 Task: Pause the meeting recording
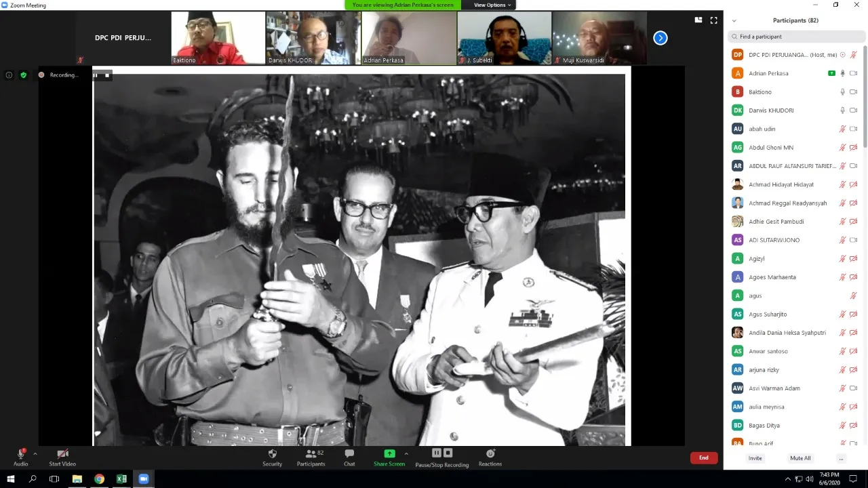(437, 453)
